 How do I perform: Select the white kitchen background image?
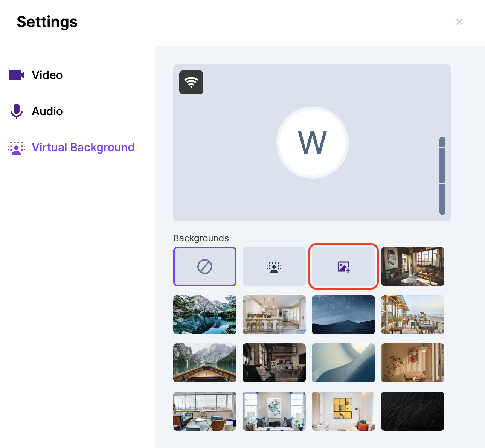coord(274,315)
